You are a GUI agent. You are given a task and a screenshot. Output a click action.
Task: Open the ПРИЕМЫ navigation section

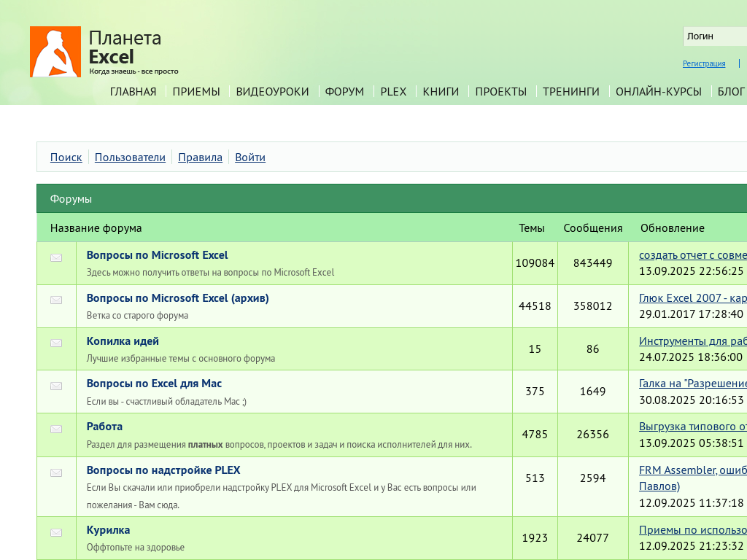point(196,92)
